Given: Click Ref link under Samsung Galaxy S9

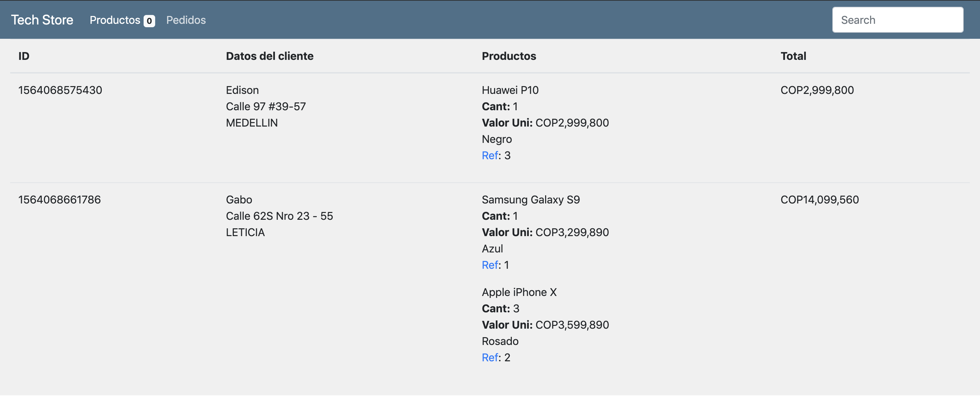Looking at the screenshot, I should click(490, 265).
